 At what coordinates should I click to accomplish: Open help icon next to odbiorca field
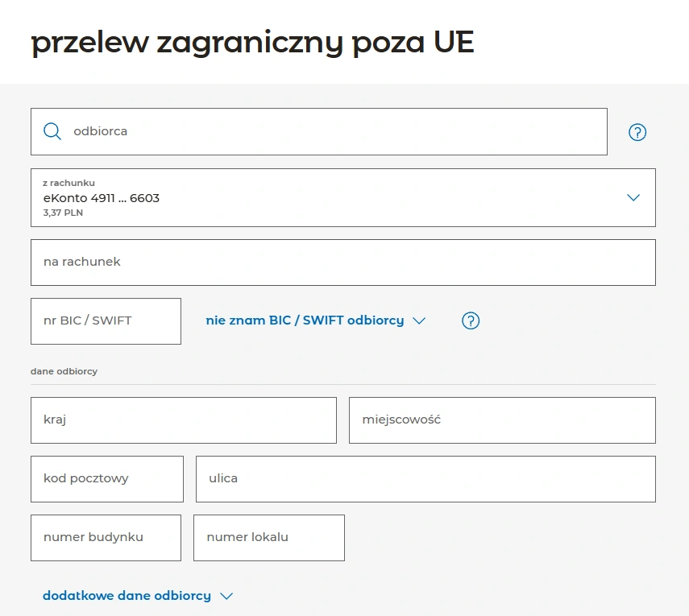(637, 132)
